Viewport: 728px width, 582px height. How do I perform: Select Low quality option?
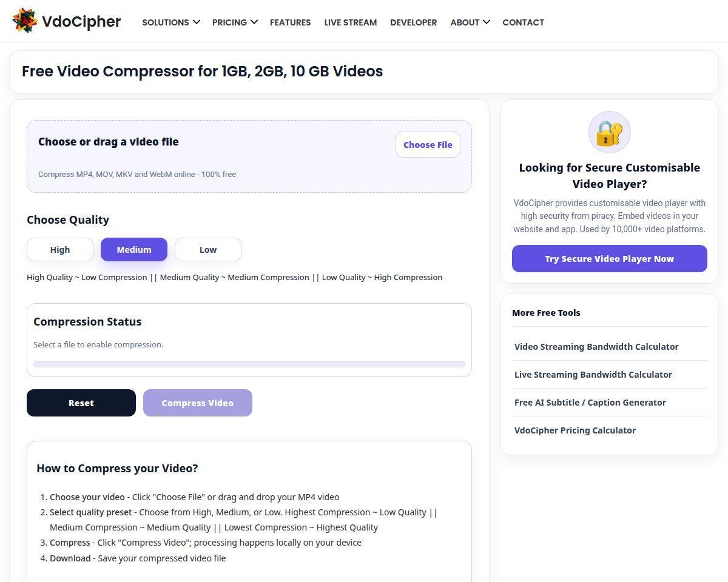pyautogui.click(x=208, y=249)
